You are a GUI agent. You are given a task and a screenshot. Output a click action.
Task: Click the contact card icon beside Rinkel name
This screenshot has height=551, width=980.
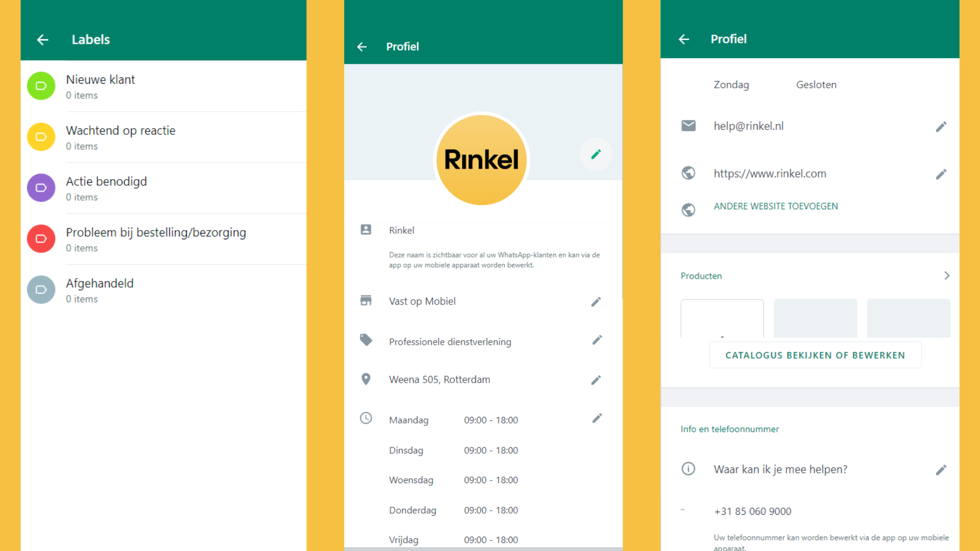[x=366, y=230]
